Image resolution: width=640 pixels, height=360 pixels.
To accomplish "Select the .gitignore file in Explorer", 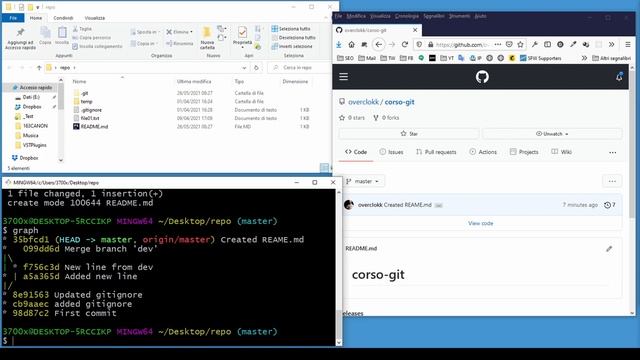I will coord(91,110).
